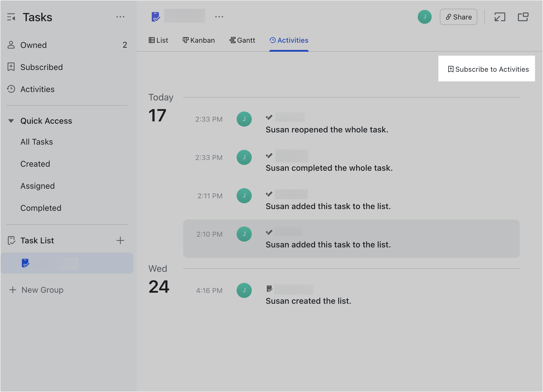Image resolution: width=543 pixels, height=392 pixels.
Task: Shrink the task view window
Action: pyautogui.click(x=500, y=17)
